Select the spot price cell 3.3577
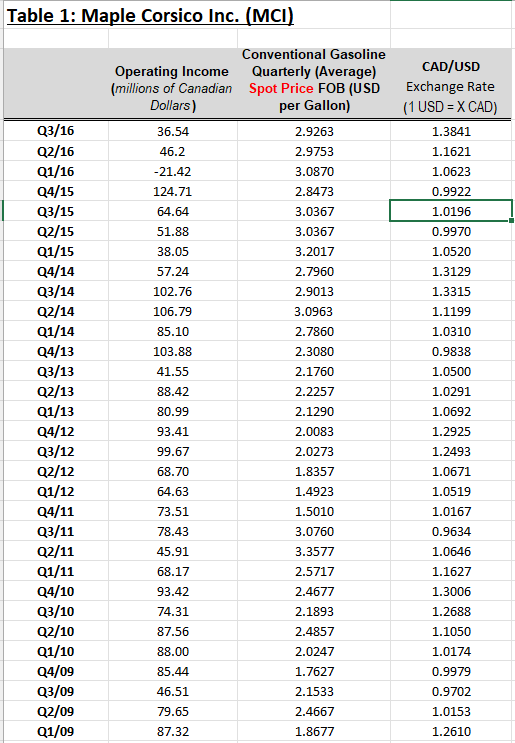This screenshot has width=515, height=743. [314, 552]
